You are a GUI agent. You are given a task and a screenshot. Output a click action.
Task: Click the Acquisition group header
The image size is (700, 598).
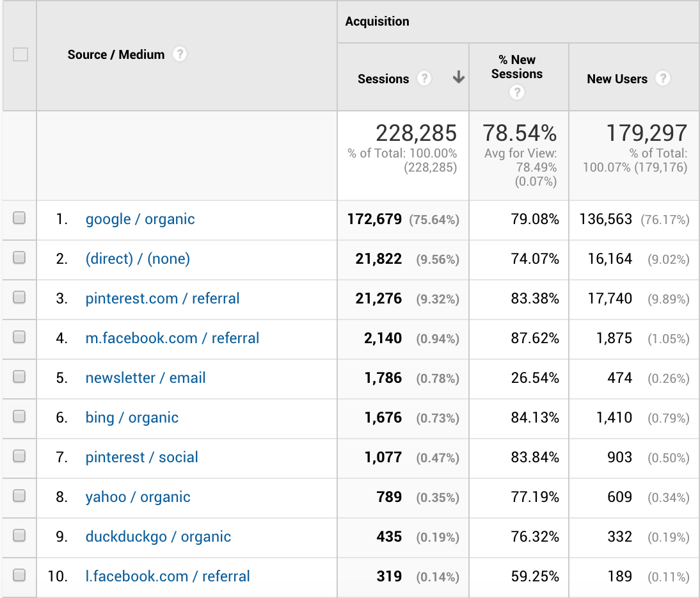(x=378, y=21)
